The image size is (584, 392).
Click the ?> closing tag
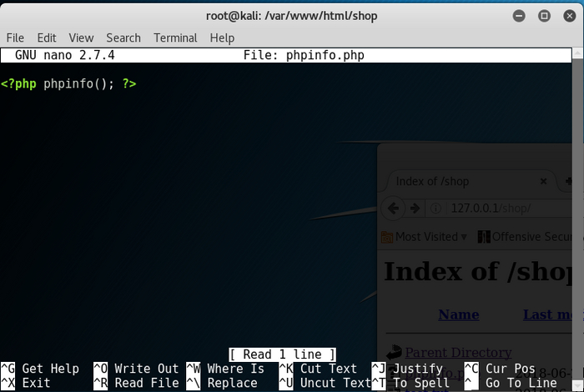129,83
